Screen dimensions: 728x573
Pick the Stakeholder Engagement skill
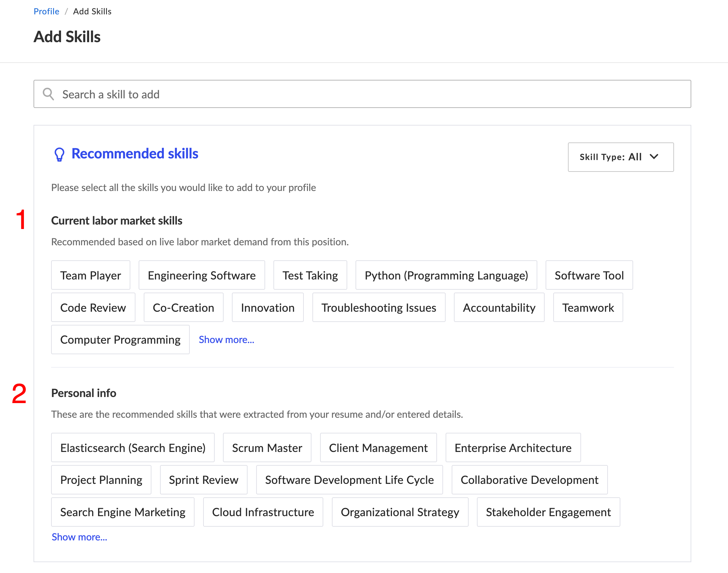[548, 512]
